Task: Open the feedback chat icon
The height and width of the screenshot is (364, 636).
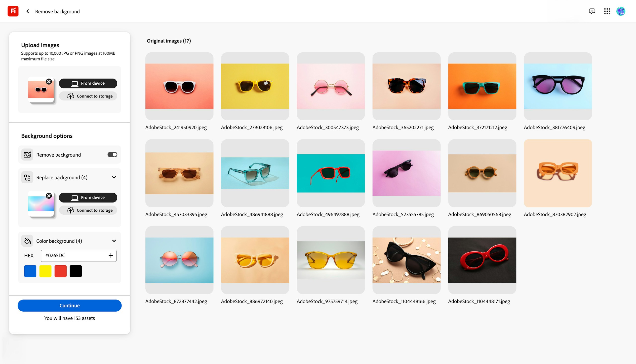Action: pyautogui.click(x=592, y=11)
